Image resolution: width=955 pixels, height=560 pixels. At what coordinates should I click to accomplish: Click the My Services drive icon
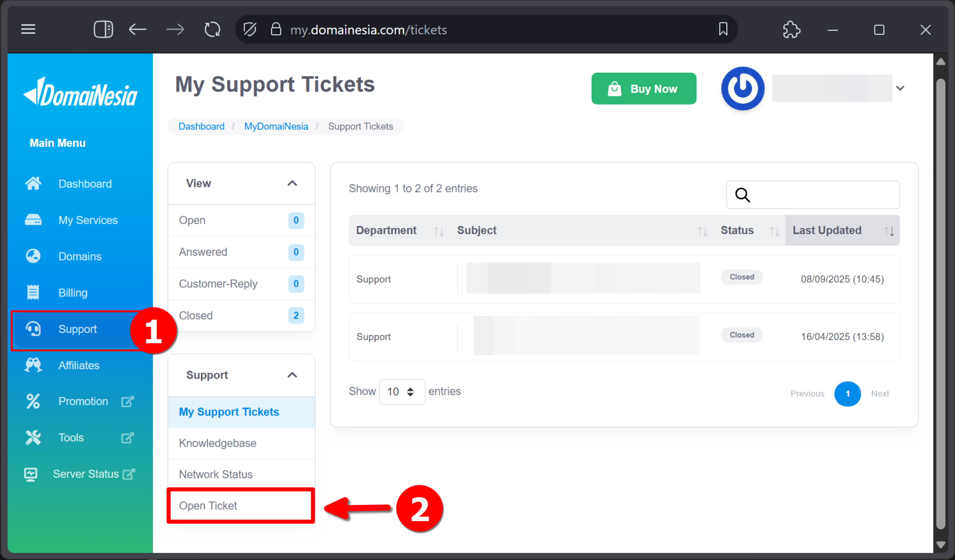33,220
